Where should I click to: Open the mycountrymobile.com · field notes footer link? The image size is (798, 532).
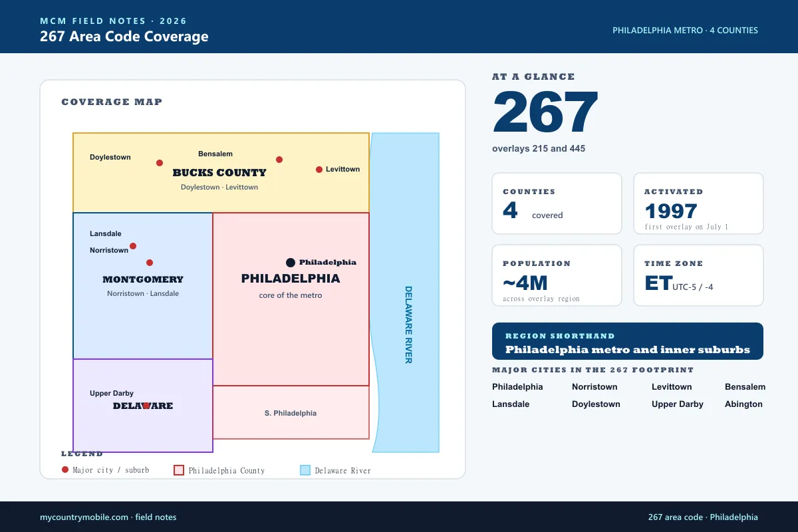coord(108,517)
